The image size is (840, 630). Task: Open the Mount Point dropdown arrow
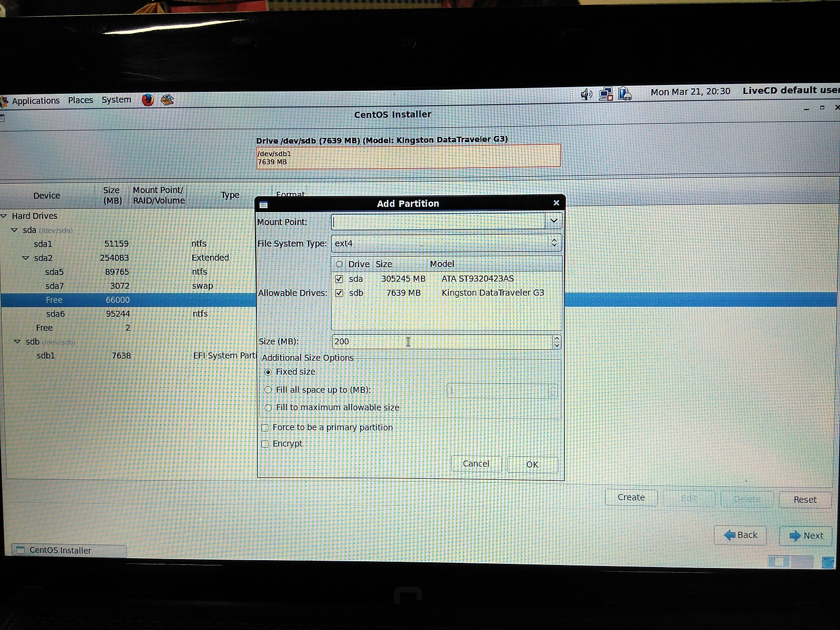554,221
